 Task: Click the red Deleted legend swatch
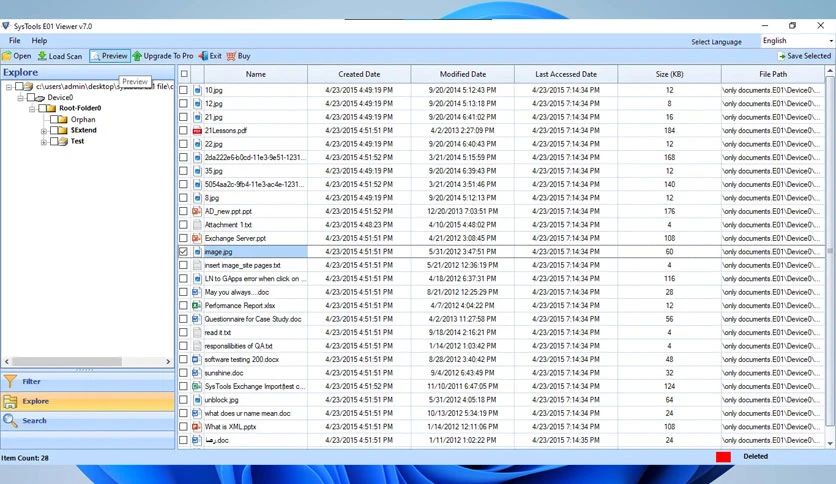click(x=724, y=457)
